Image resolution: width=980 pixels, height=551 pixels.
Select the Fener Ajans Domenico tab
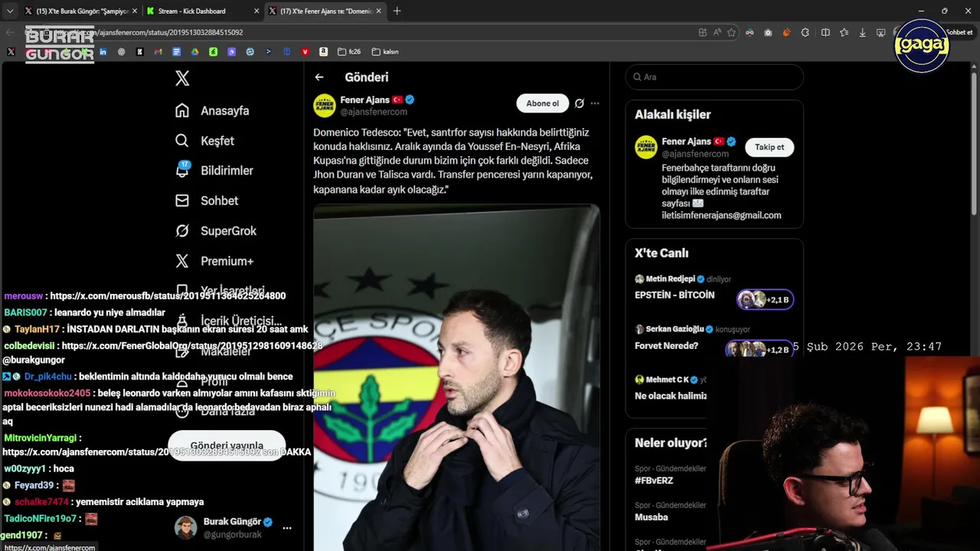pyautogui.click(x=326, y=11)
